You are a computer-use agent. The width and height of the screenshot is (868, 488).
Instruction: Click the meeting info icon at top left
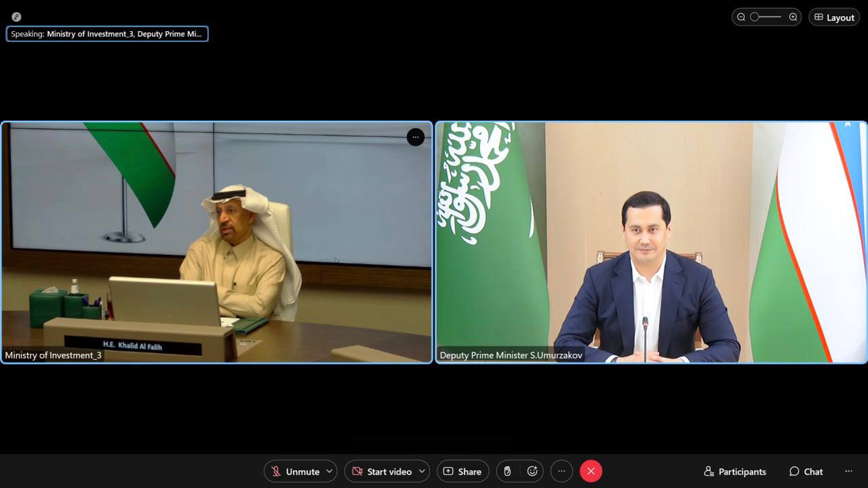(16, 17)
